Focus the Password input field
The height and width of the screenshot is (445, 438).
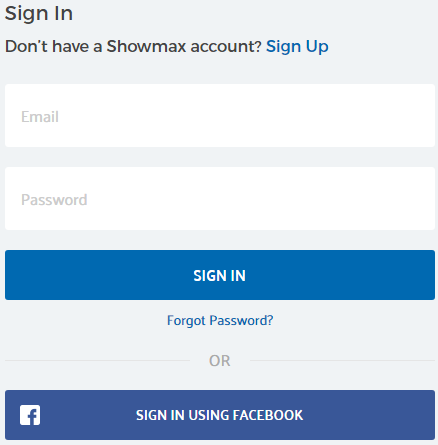[220, 199]
